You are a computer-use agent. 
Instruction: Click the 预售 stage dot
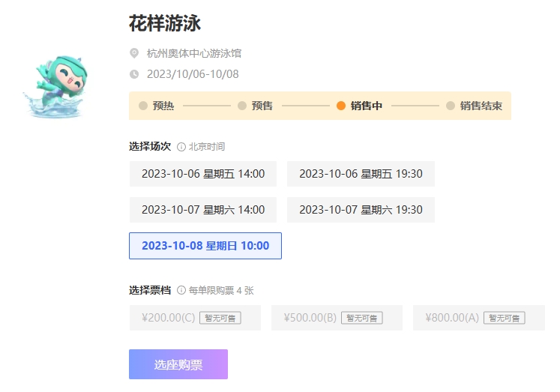click(x=242, y=106)
